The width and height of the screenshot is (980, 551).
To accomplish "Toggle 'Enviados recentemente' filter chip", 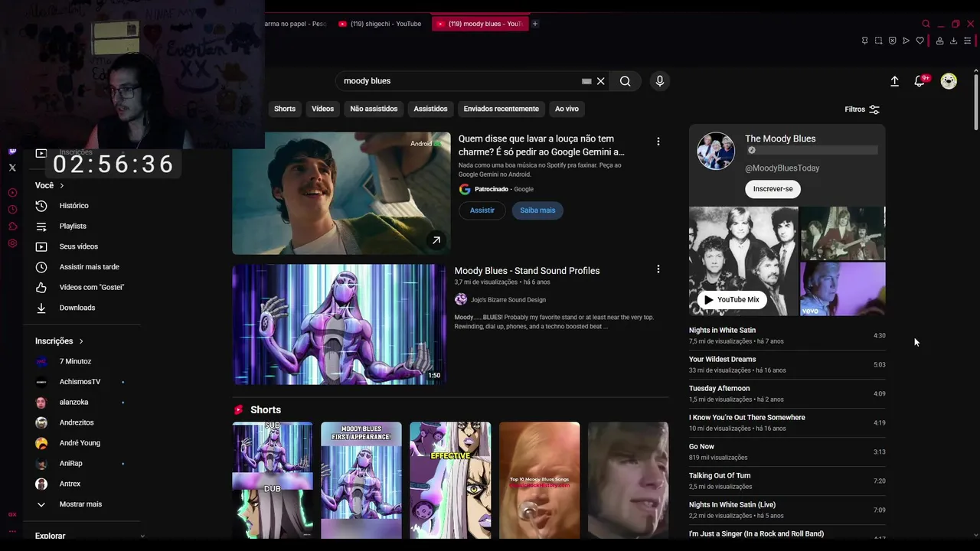I will tap(501, 109).
